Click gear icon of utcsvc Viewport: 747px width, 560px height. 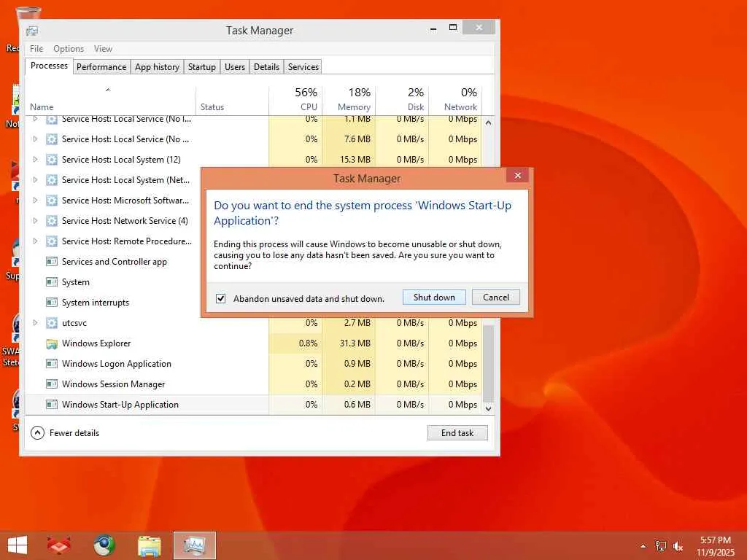tap(52, 323)
